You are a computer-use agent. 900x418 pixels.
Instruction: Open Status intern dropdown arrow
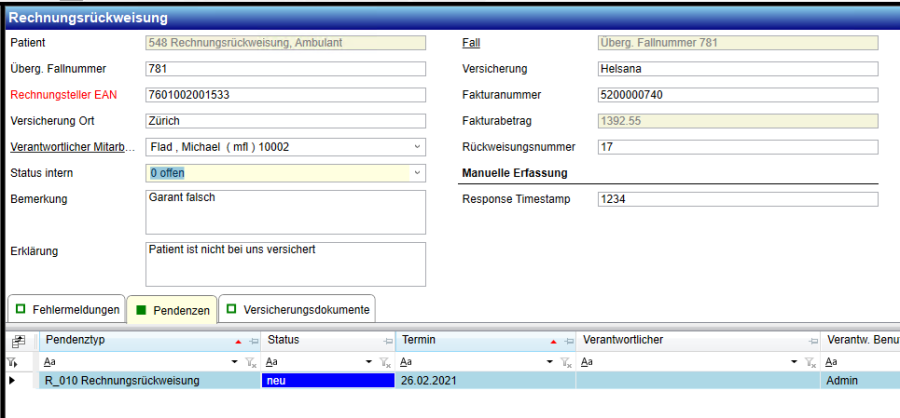click(417, 173)
